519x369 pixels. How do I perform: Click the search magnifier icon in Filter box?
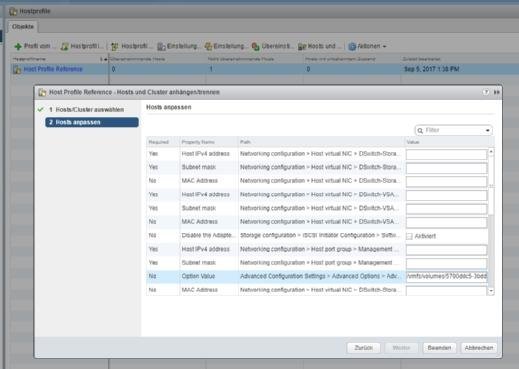pos(420,130)
